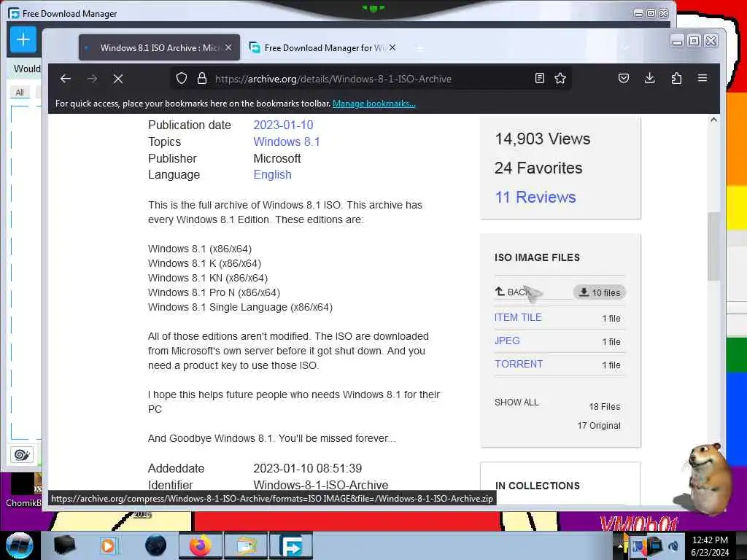Viewport: 747px width, 560px height.
Task: Close the Windows 8.1 ISO Archive tab
Action: (228, 47)
